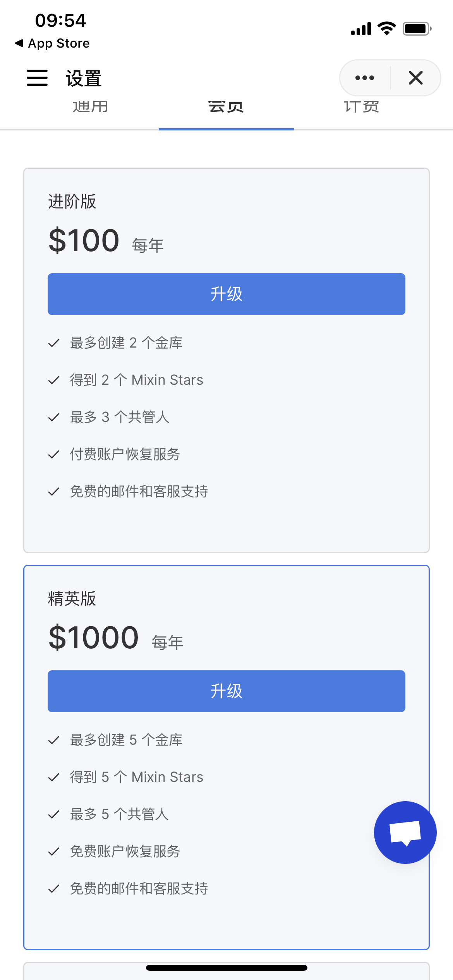Tap the home indicator bar at bottom
Viewport: 453px width, 980px height.
pos(226,968)
